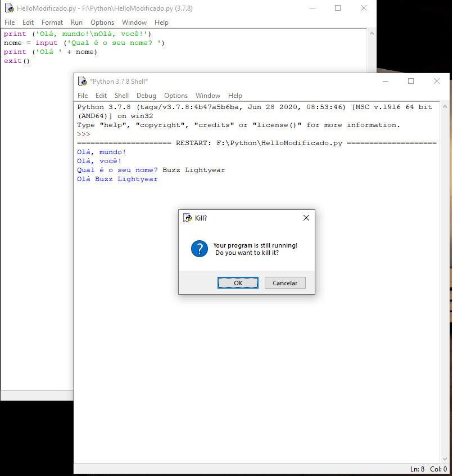Close the Python 3.7.8 Shell window
The width and height of the screenshot is (453, 476).
point(437,82)
